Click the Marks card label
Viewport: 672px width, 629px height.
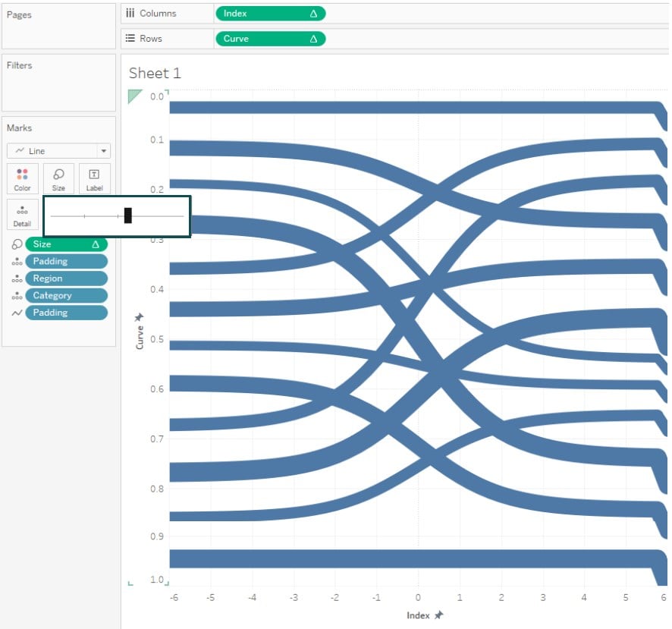click(19, 128)
